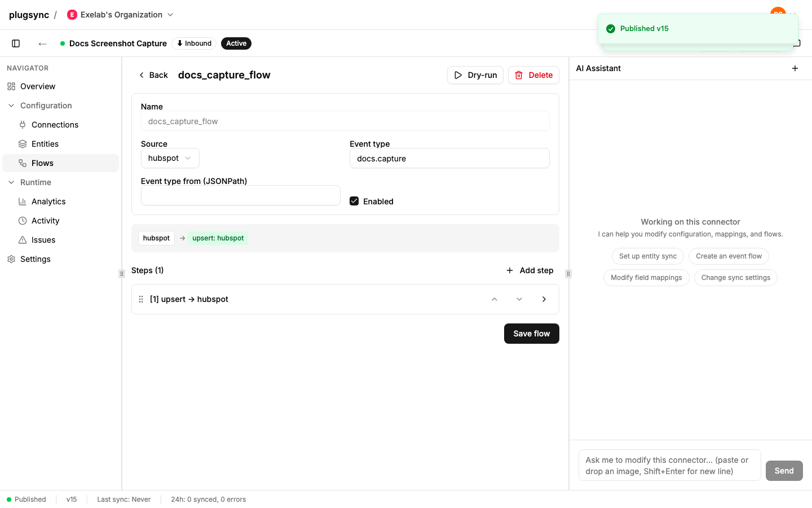The image size is (812, 508).
Task: Toggle the sidebar panel icon
Action: [x=16, y=43]
